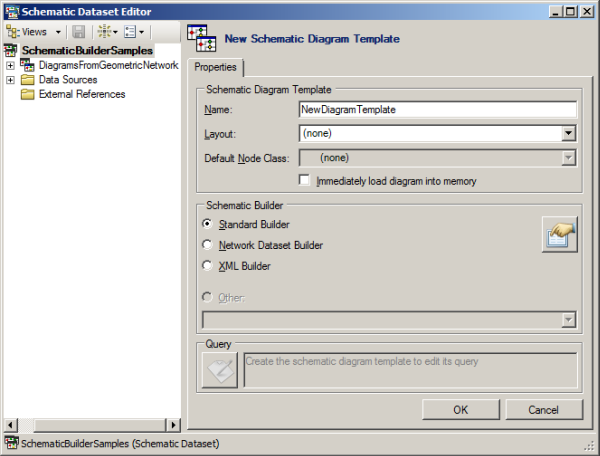
Task: Expand the DiagramsFromGeometricNetwork tree node
Action: [x=10, y=65]
